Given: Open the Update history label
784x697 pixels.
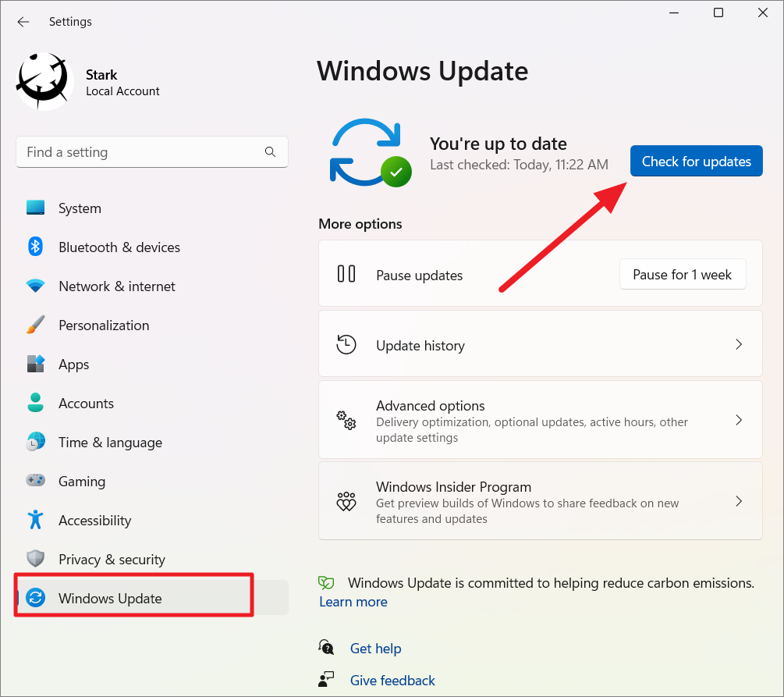Looking at the screenshot, I should coord(420,346).
